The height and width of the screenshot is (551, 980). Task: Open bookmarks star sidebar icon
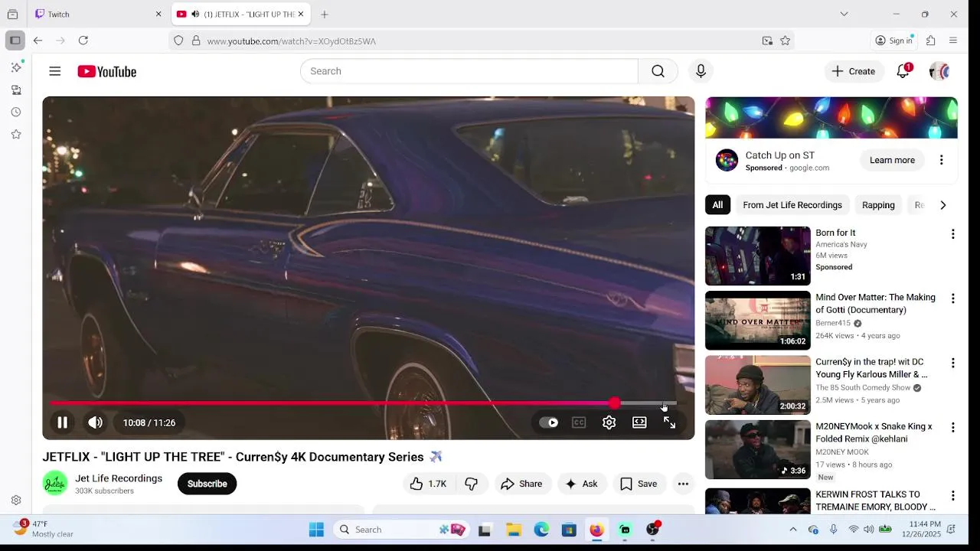click(16, 134)
